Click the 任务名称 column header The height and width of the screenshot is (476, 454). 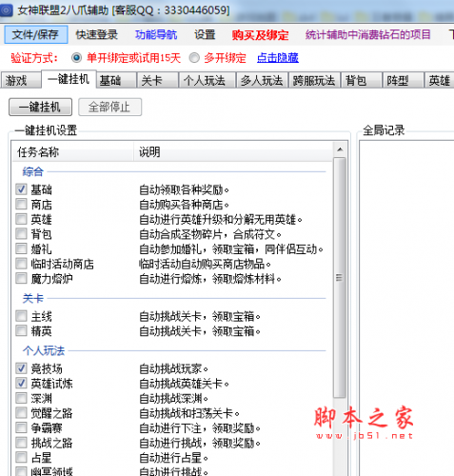(x=72, y=152)
